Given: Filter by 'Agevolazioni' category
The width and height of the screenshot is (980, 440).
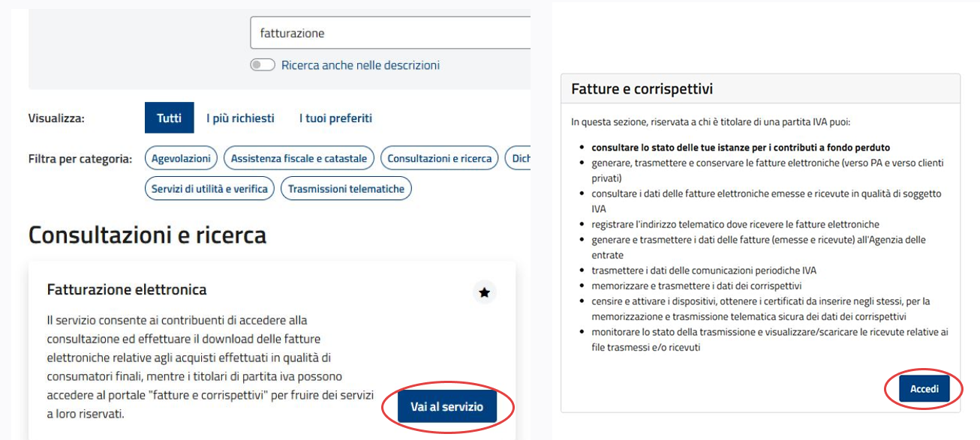Looking at the screenshot, I should pyautogui.click(x=181, y=158).
